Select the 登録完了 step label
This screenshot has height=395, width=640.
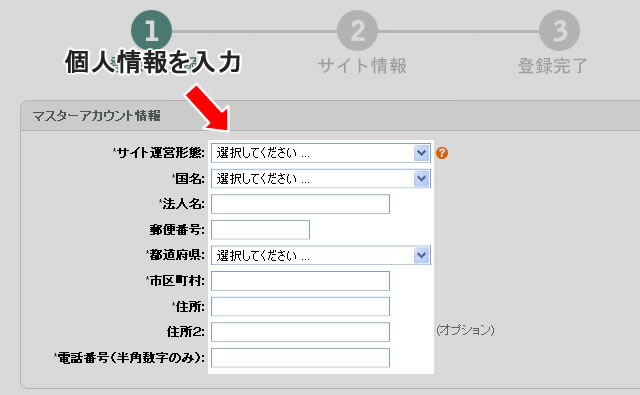click(x=553, y=65)
